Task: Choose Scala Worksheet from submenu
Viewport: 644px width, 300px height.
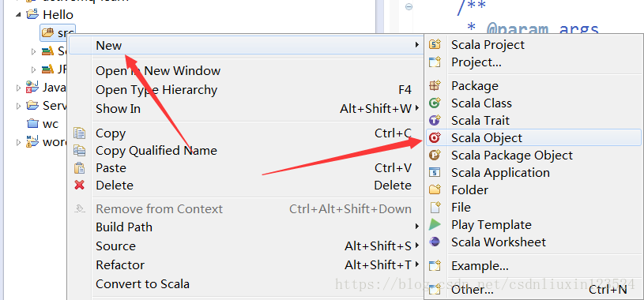Action: point(499,242)
